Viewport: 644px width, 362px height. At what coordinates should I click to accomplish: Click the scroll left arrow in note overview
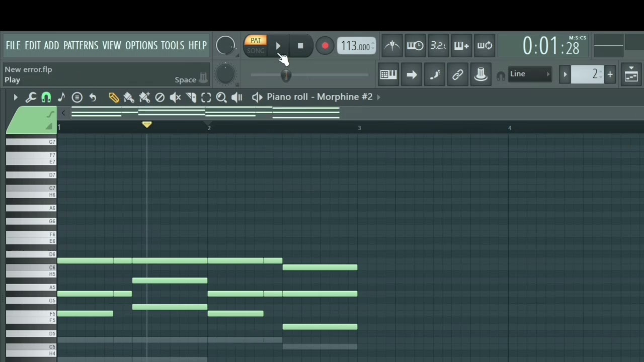point(63,113)
